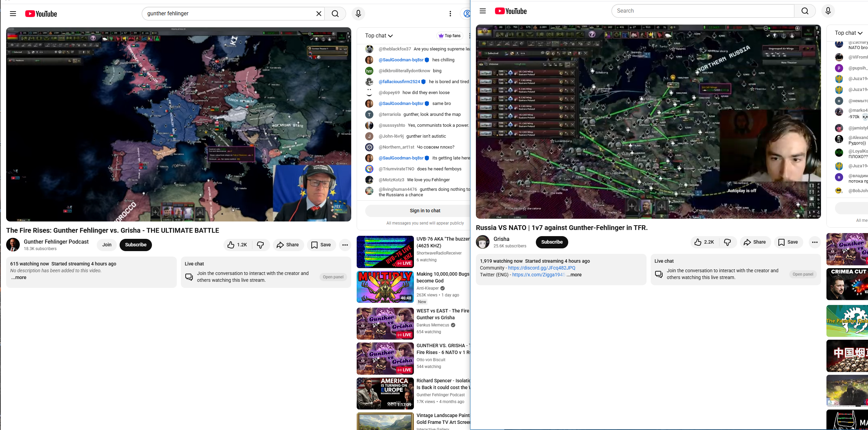
Task: Open Otto von Biscuit GUNTHER VS. GRISHA thumbnail
Action: point(385,358)
